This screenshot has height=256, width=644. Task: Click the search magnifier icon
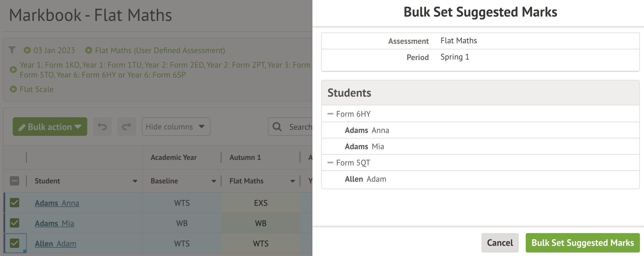coord(277,127)
